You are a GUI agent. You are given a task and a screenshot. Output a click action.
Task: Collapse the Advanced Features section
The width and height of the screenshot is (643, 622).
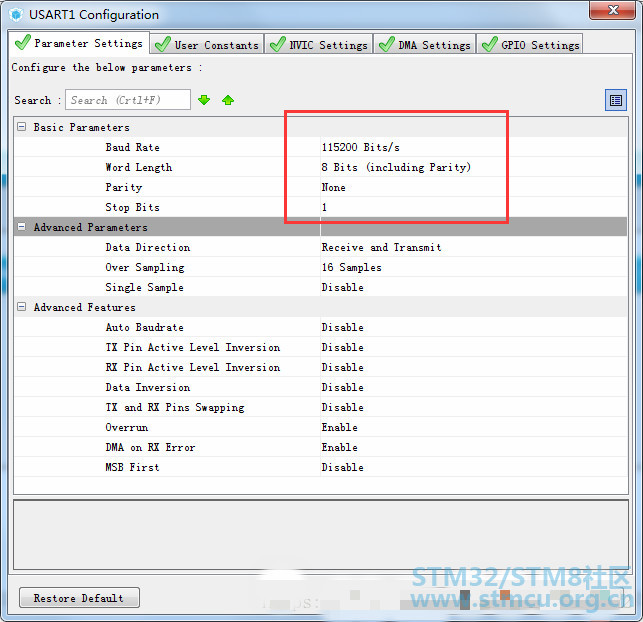(21, 307)
